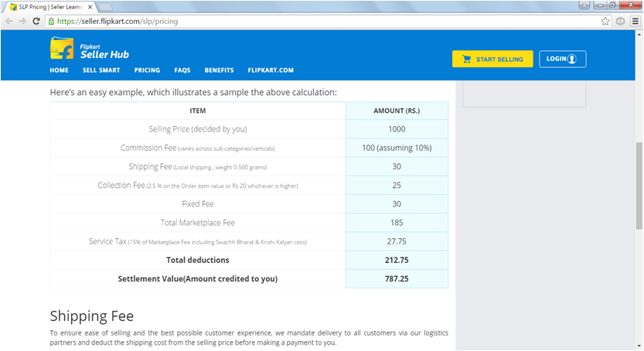Click the Settlement Value row label

click(x=198, y=279)
